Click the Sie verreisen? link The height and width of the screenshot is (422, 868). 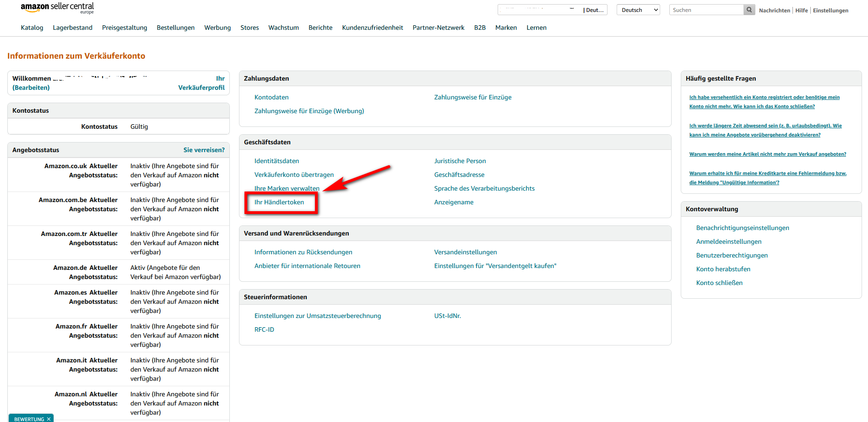click(204, 150)
